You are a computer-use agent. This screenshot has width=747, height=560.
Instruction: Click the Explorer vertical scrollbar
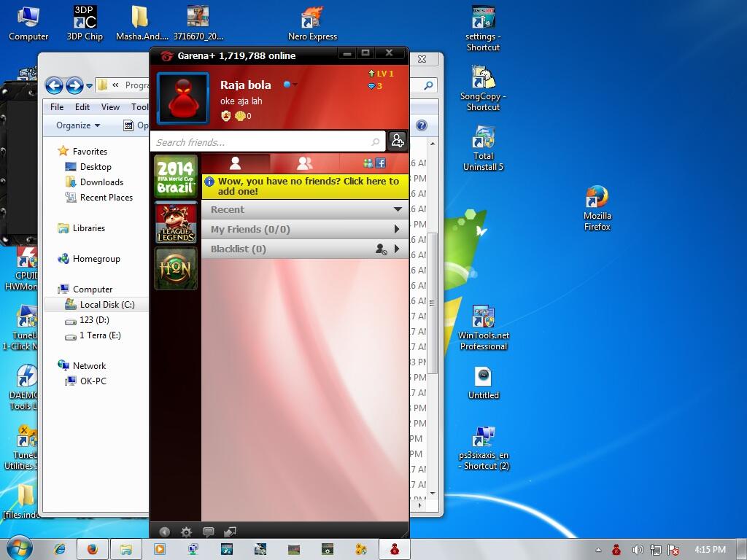click(432, 303)
